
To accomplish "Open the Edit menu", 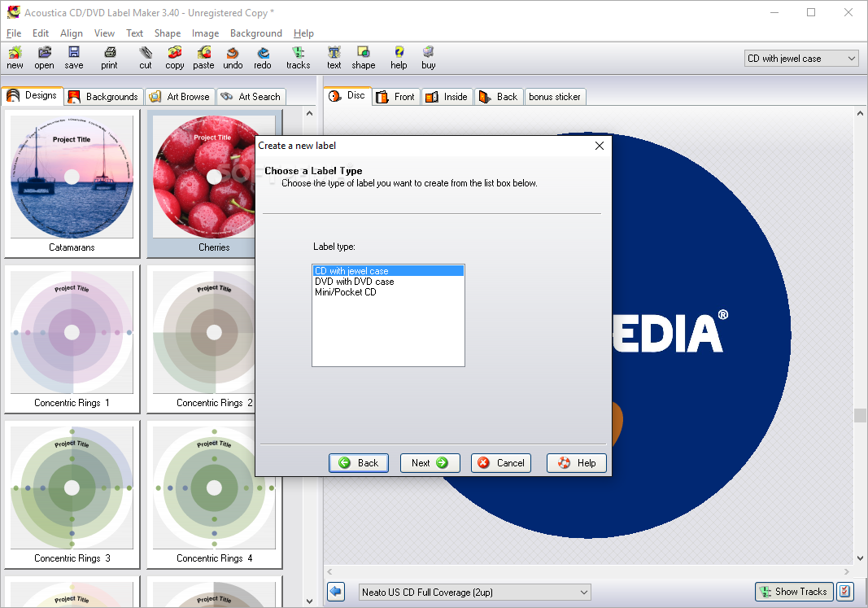I will [x=41, y=33].
